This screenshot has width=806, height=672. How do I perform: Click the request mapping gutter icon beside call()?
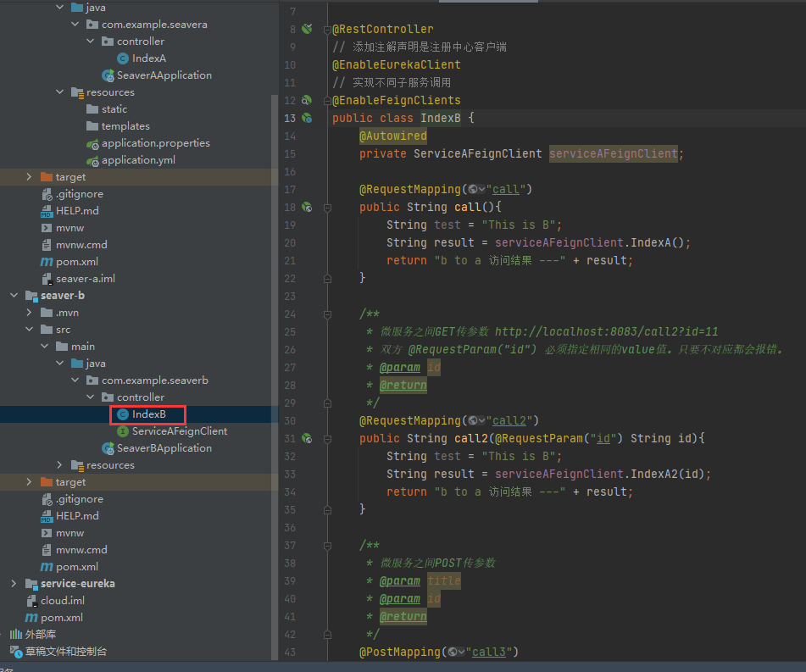click(307, 207)
